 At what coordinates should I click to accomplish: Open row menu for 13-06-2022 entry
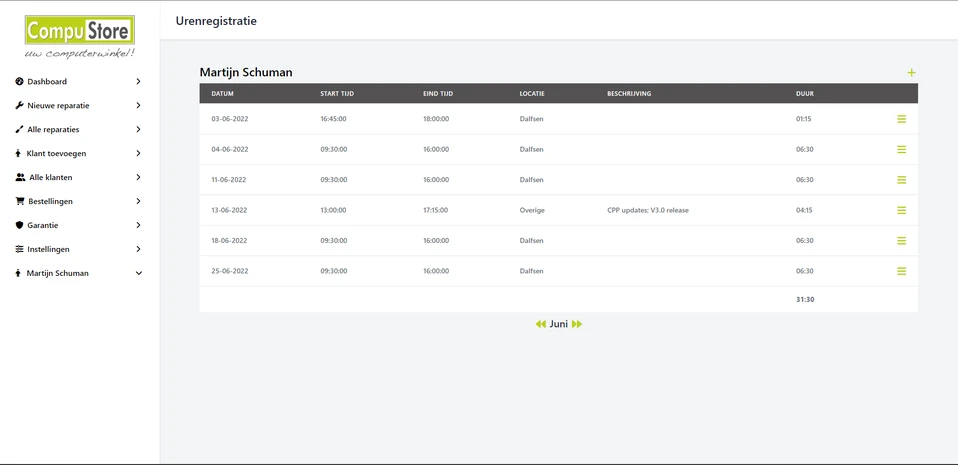[901, 210]
